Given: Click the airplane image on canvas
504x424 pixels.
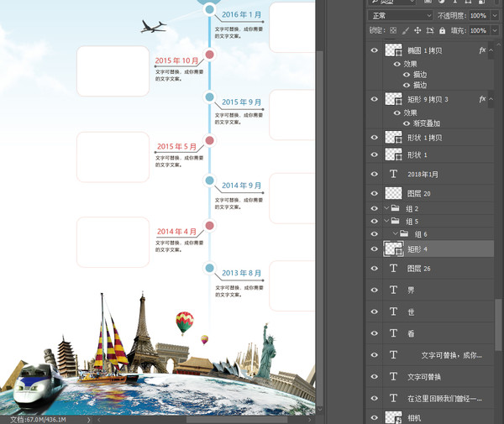Looking at the screenshot, I should (154, 26).
